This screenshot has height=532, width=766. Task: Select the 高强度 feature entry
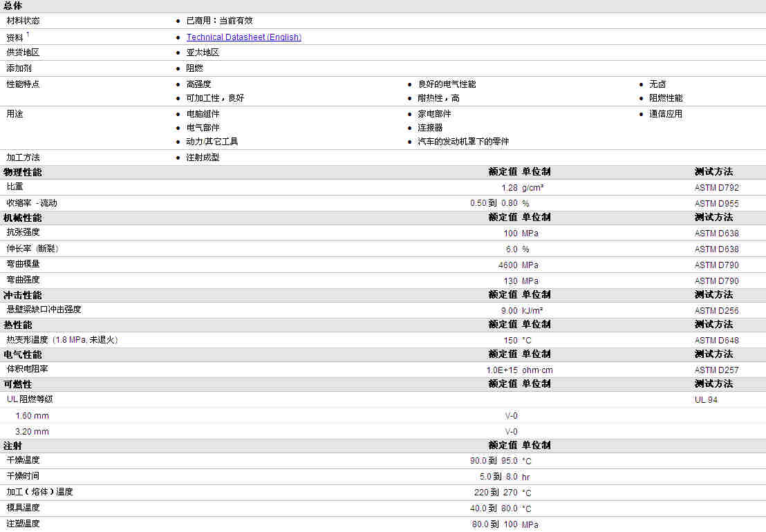tap(199, 84)
